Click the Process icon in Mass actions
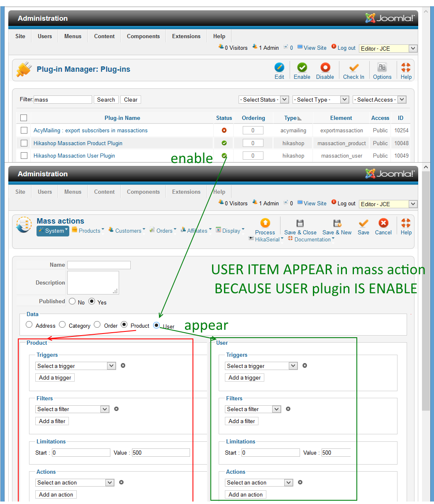434x504 pixels. 265,223
